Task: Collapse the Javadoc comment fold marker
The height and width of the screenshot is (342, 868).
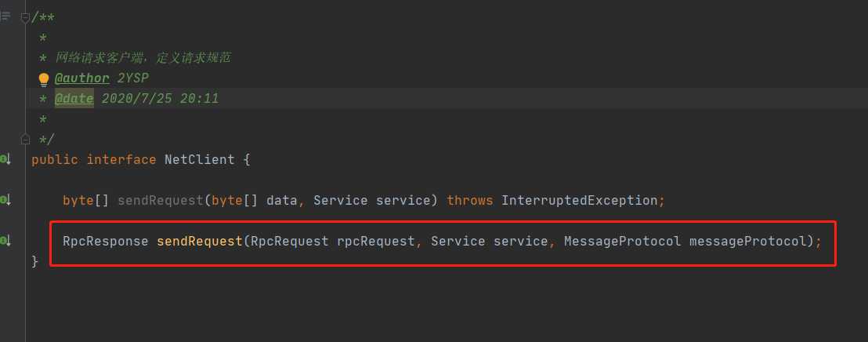Action: (25, 16)
